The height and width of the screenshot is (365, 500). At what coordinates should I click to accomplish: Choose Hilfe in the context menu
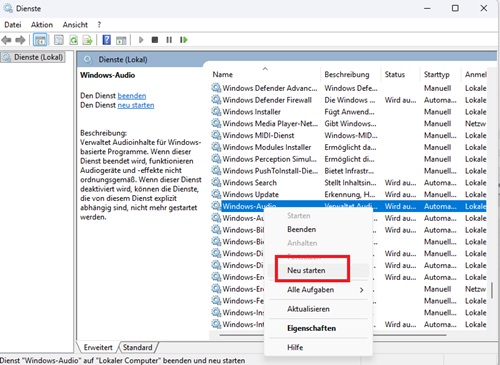(295, 347)
